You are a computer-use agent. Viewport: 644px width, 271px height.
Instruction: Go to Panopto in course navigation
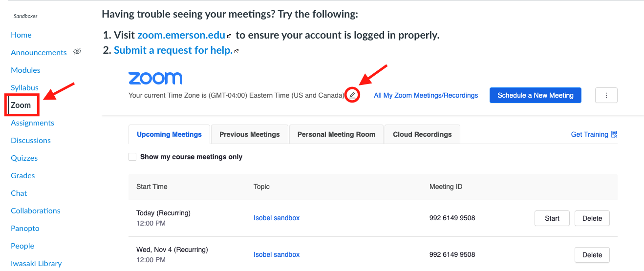(25, 228)
